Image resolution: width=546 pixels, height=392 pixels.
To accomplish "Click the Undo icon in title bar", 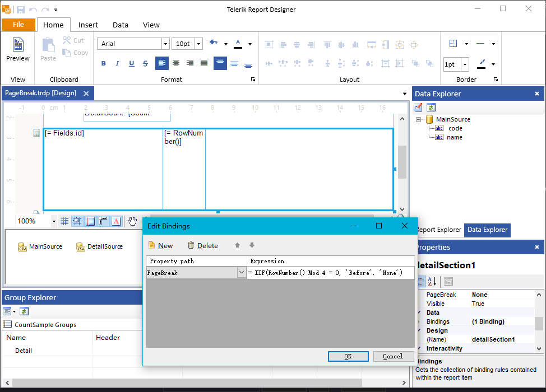I will [x=33, y=10].
